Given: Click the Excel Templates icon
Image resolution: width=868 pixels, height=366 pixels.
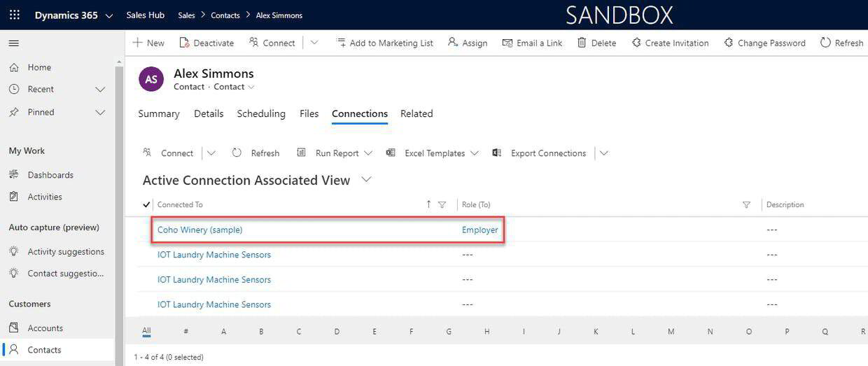Looking at the screenshot, I should click(x=391, y=153).
